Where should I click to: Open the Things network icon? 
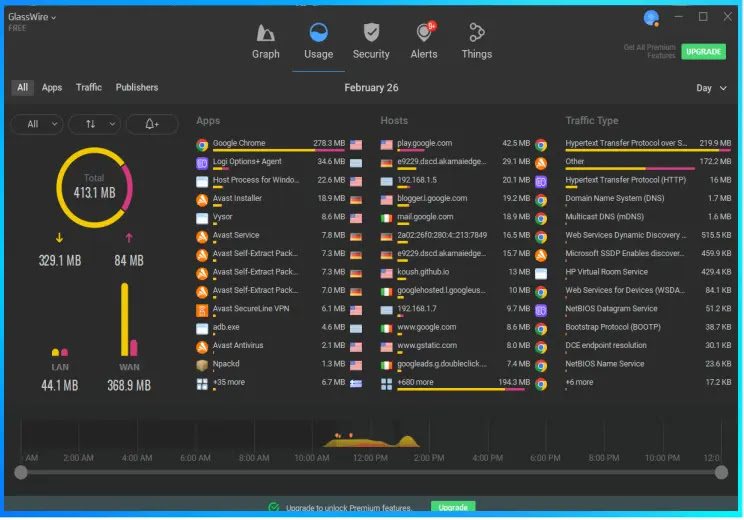click(x=476, y=32)
